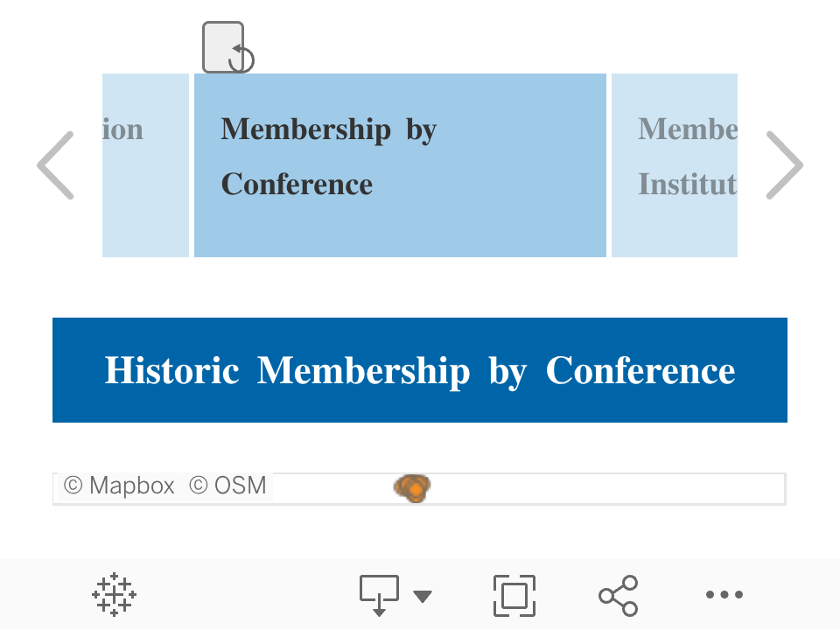The height and width of the screenshot is (630, 840).
Task: Toggle full screen view icon
Action: click(514, 595)
